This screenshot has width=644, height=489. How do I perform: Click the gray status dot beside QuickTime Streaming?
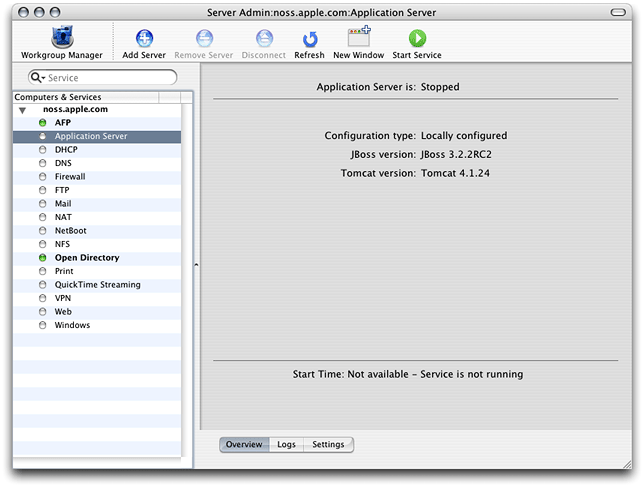coord(42,285)
